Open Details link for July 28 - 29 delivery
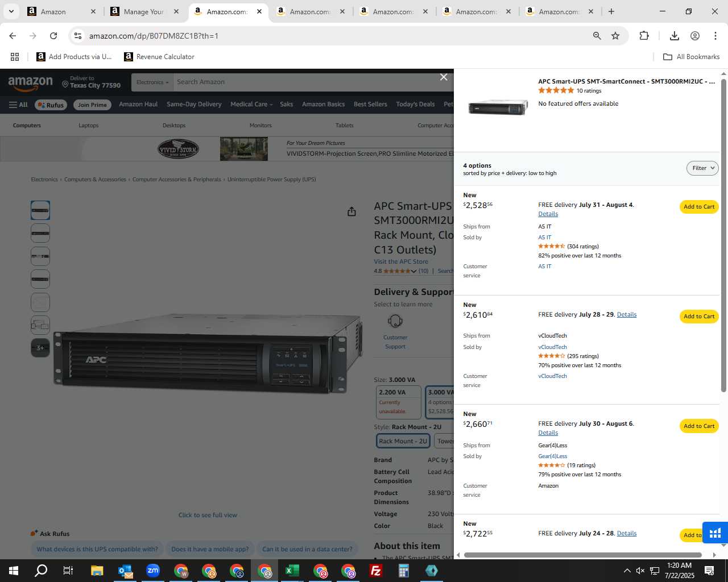 626,315
